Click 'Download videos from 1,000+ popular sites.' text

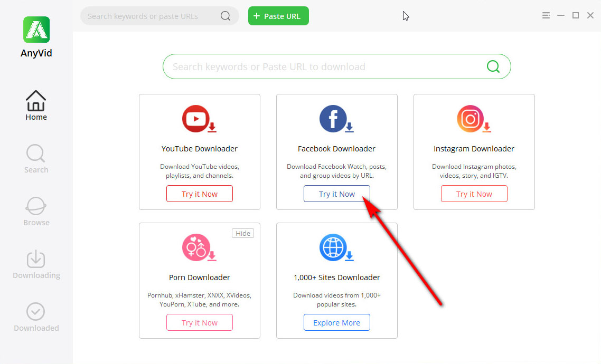tap(336, 300)
